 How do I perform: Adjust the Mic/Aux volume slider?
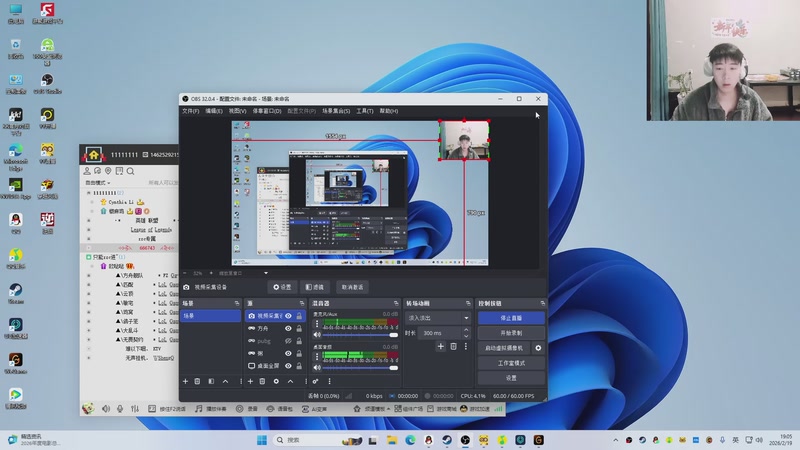tap(360, 334)
